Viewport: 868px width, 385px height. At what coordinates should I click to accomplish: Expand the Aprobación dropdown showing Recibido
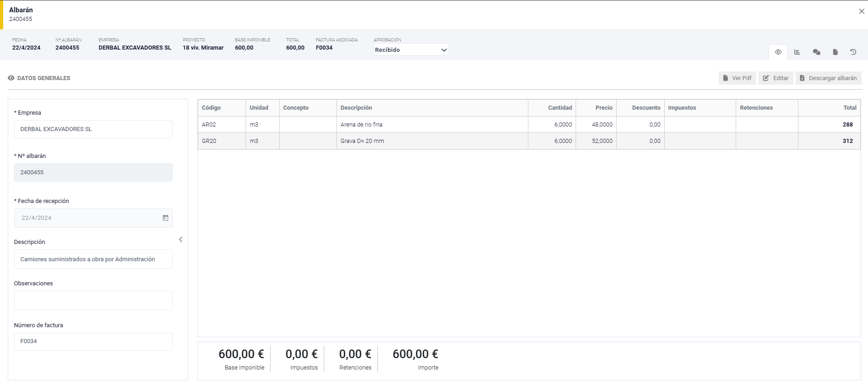[x=411, y=50]
